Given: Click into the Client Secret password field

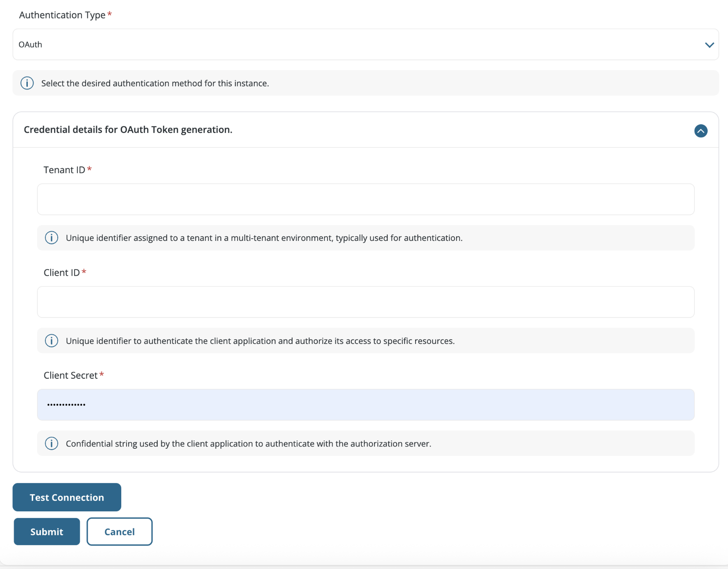Looking at the screenshot, I should 366,405.
